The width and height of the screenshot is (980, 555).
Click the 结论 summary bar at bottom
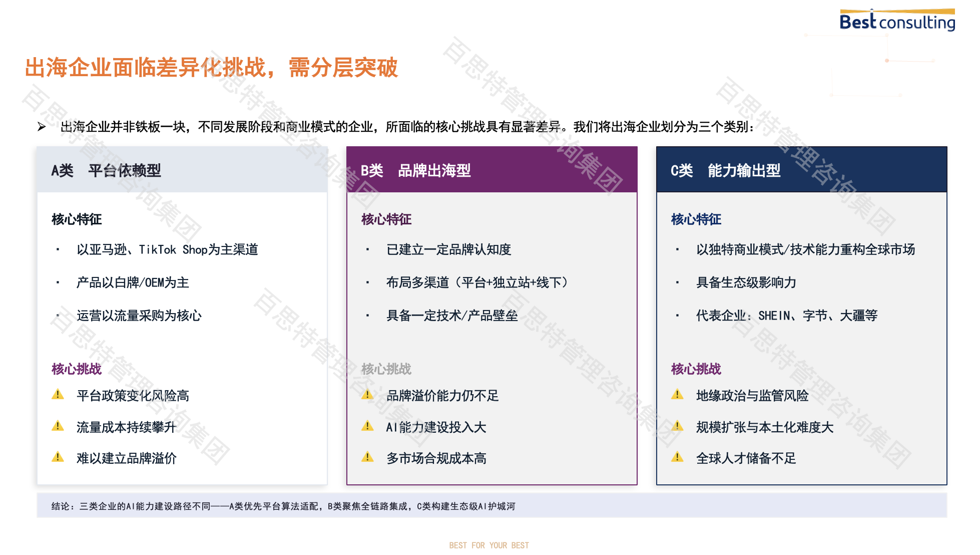pyautogui.click(x=492, y=505)
